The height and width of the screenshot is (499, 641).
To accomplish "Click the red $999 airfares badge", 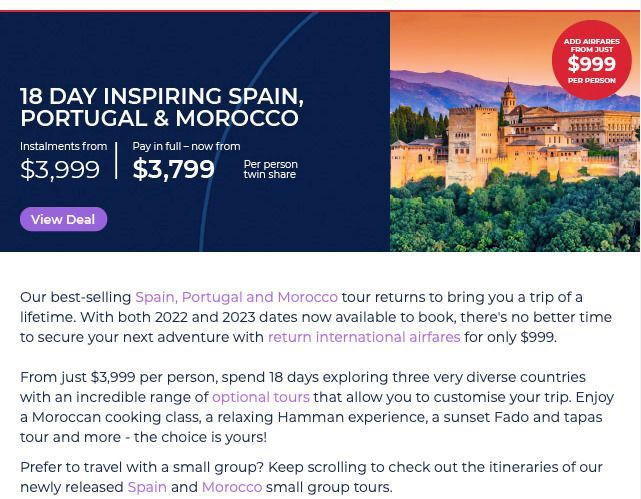I will point(592,60).
